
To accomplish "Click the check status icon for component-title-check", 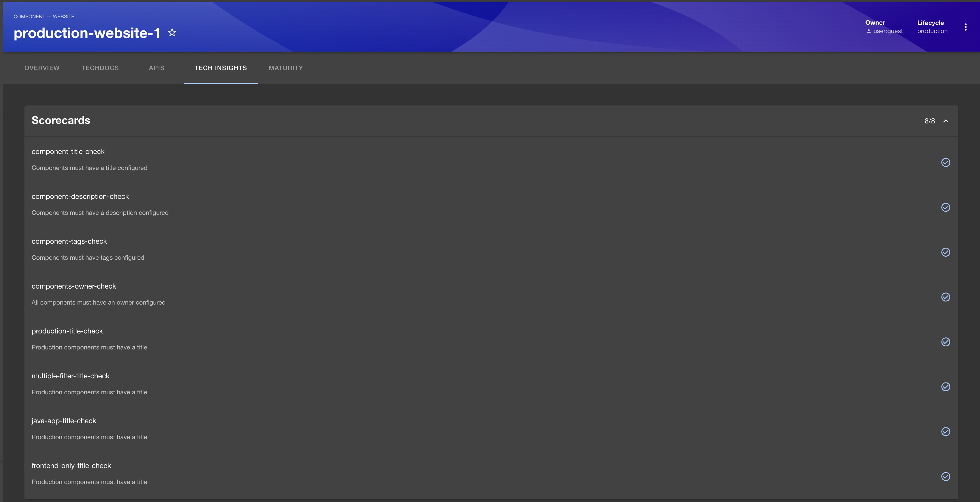I will pyautogui.click(x=946, y=163).
